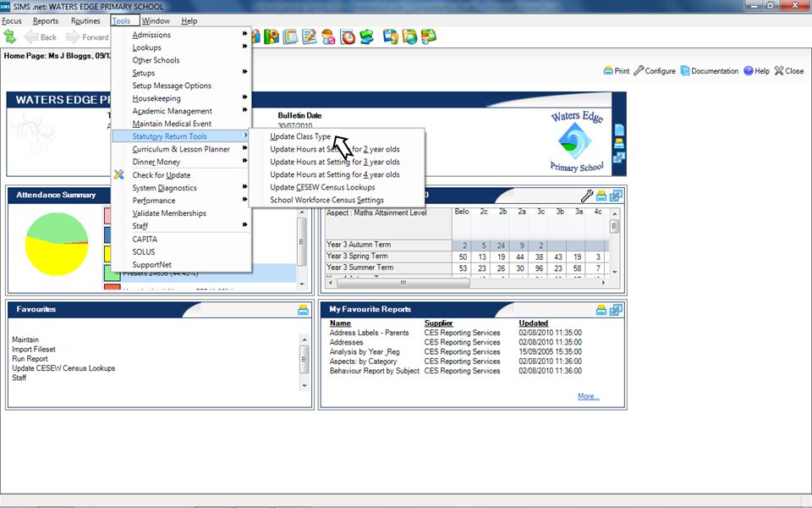The image size is (812, 508).
Task: Click the pop-out icon on the attainment panel
Action: pos(616,196)
